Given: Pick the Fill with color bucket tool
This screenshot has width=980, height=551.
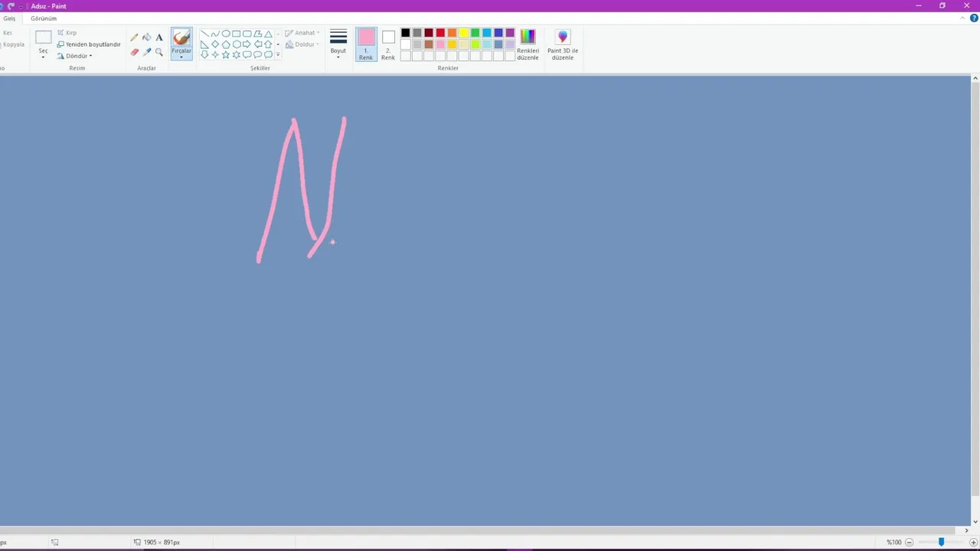Looking at the screenshot, I should tap(147, 37).
